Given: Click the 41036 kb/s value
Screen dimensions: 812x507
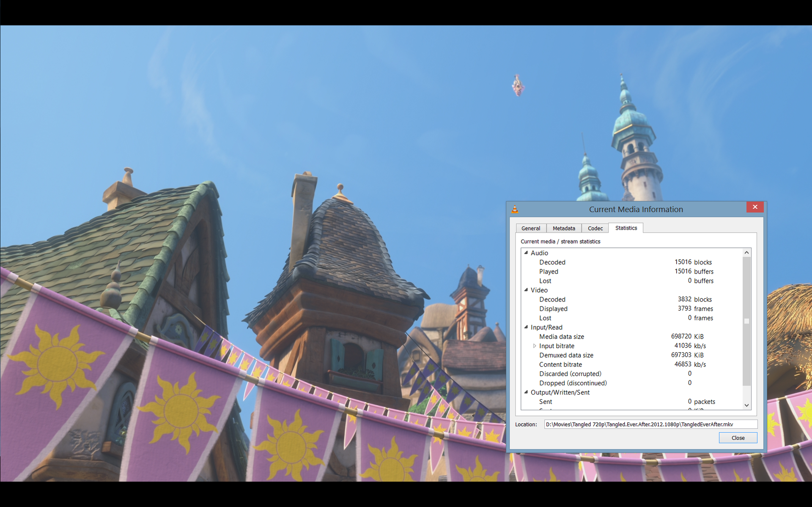Looking at the screenshot, I should tap(690, 346).
